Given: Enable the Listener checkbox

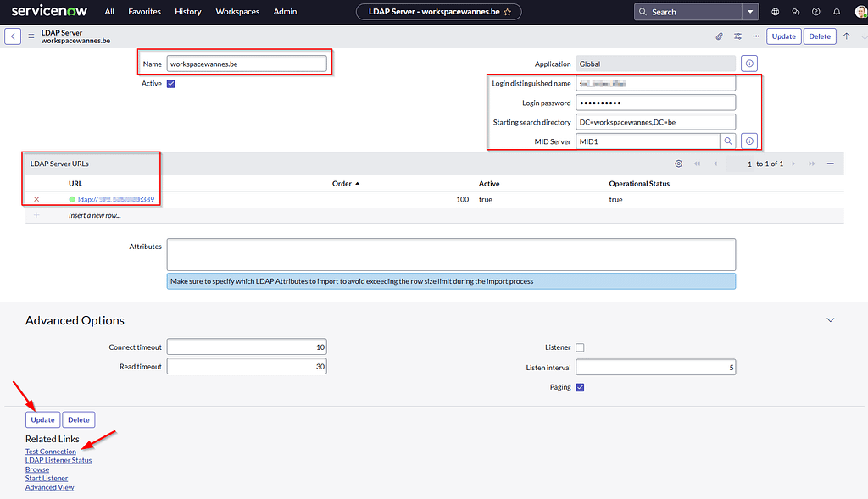Looking at the screenshot, I should (x=580, y=347).
